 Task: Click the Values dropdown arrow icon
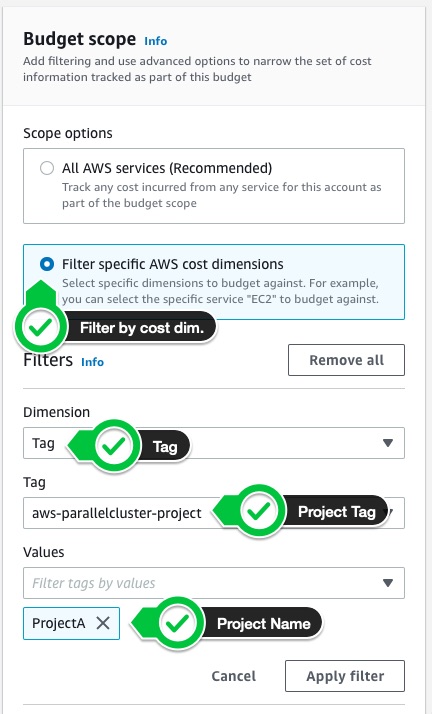(388, 583)
